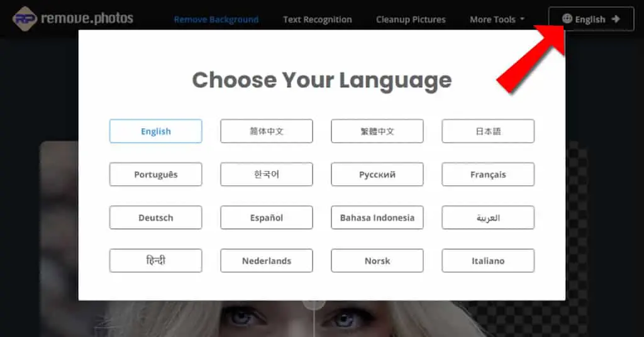Click the globe icon beside English
The height and width of the screenshot is (337, 644).
click(x=567, y=18)
